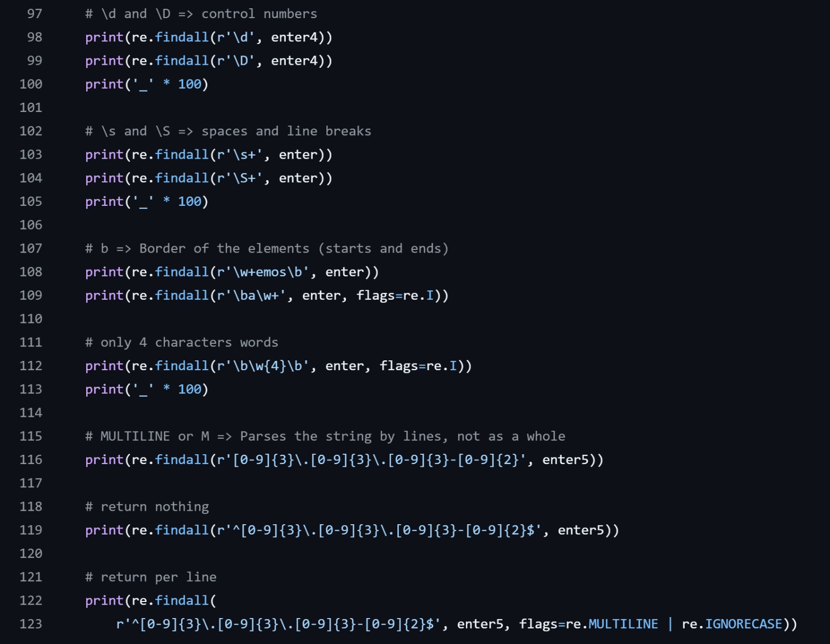Screen dimensions: 830x644
Task: Select empty line number 106
Action: 31,225
